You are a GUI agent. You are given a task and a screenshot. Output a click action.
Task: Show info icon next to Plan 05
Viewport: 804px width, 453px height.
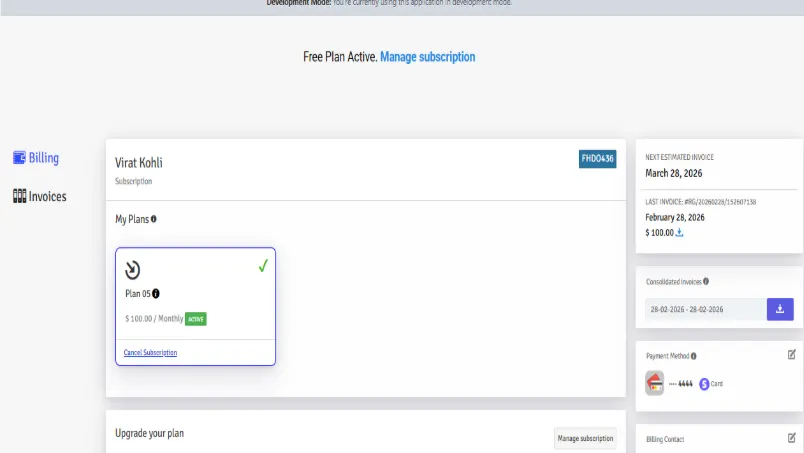pyautogui.click(x=156, y=293)
